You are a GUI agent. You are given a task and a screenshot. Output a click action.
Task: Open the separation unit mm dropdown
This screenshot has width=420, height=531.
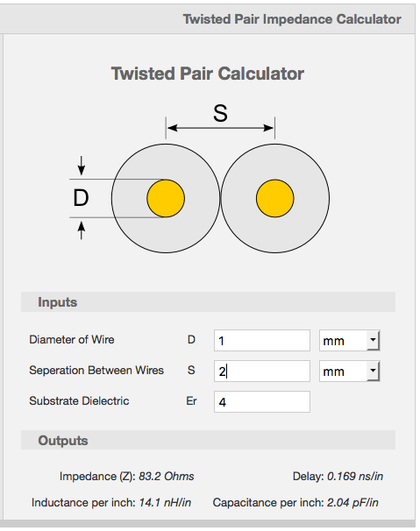click(x=349, y=372)
